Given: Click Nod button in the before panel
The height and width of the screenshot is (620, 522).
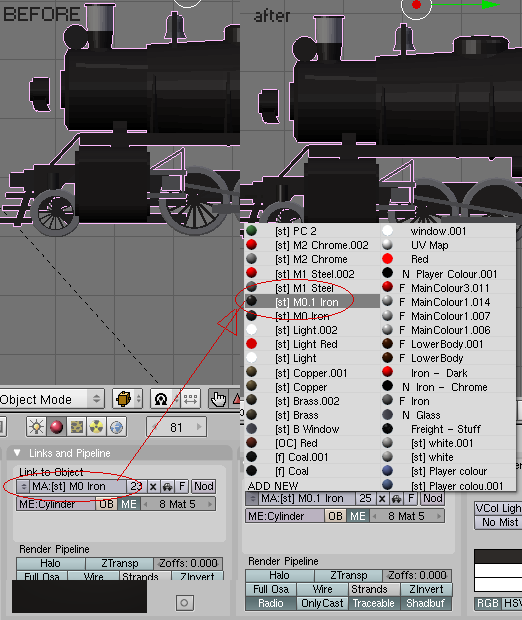Looking at the screenshot, I should click(204, 486).
